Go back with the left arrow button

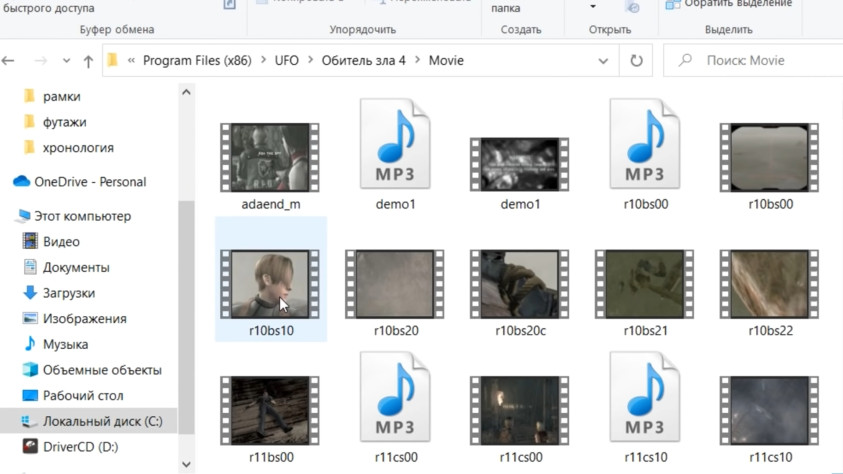click(x=8, y=61)
